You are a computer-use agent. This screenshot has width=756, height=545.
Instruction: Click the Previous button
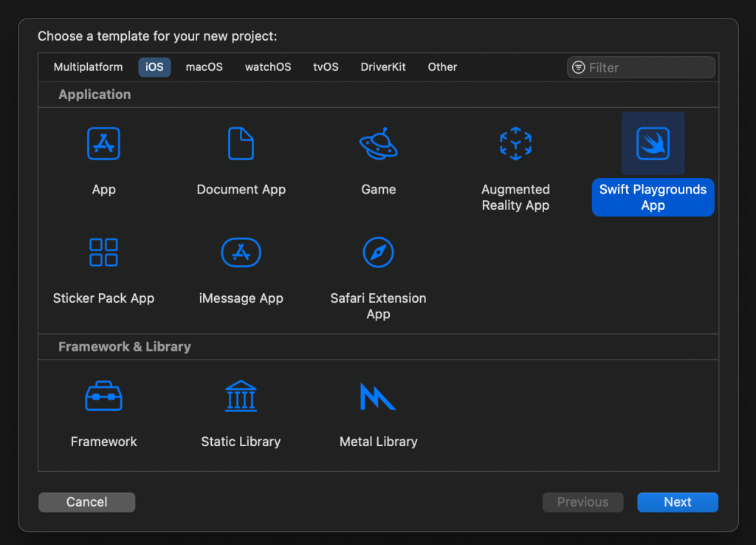pos(583,502)
